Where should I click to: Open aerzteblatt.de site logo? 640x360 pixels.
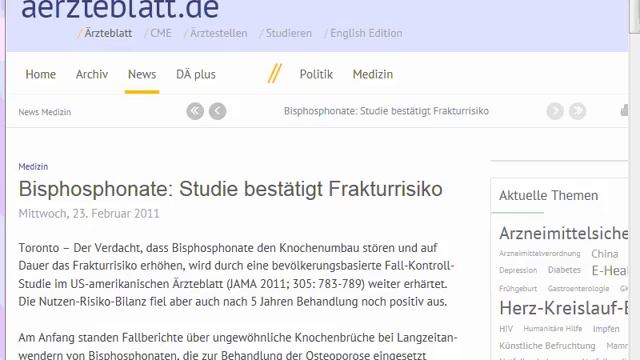(120, 9)
